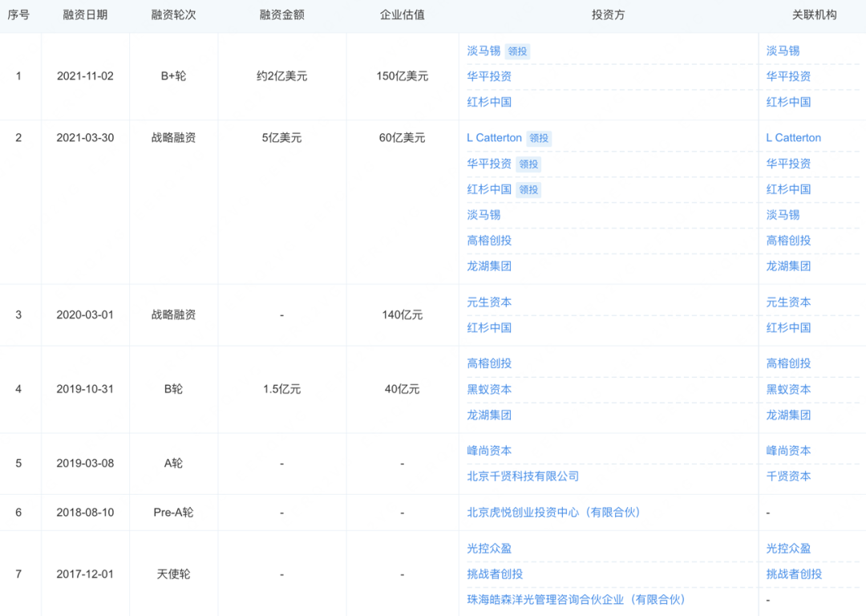
Task: Click the 关联机构 column header
Action: [x=813, y=14]
